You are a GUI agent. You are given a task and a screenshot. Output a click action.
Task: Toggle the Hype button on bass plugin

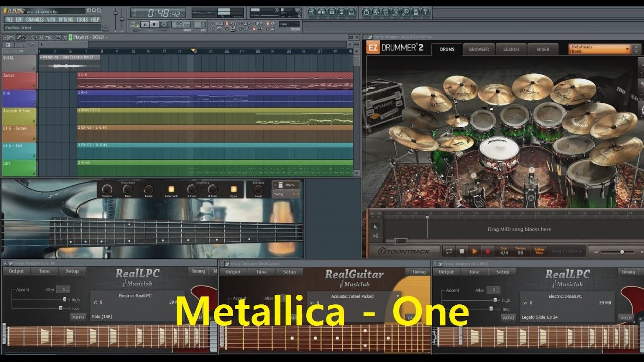(234, 189)
